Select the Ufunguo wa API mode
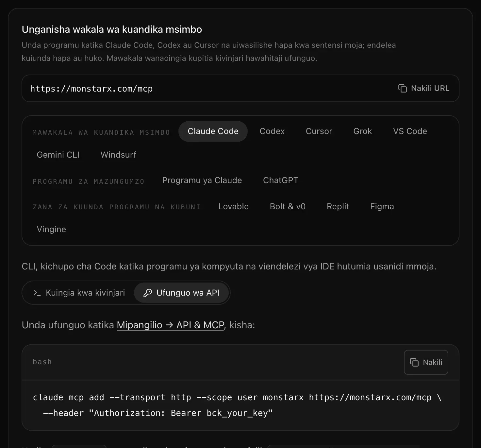Screen dimensions: 481x448 [181, 293]
